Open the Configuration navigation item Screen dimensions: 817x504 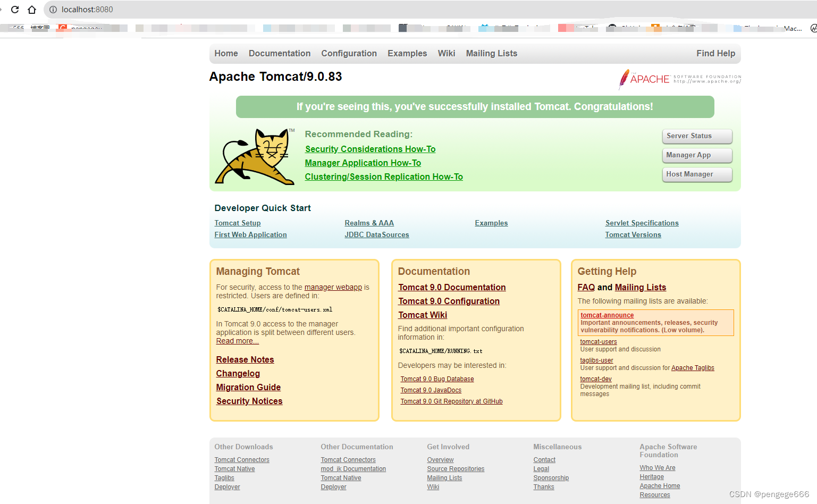coord(349,53)
